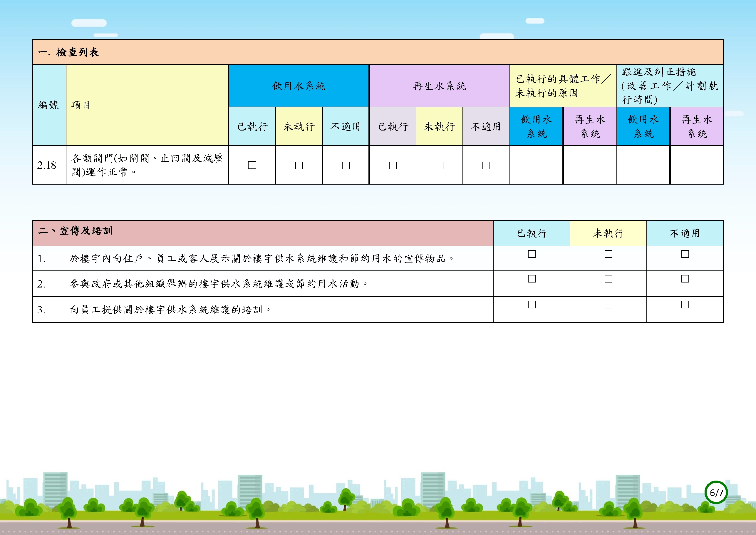The width and height of the screenshot is (756, 535).
Task: Click the purple 再生水系統 group header
Action: coord(440,86)
